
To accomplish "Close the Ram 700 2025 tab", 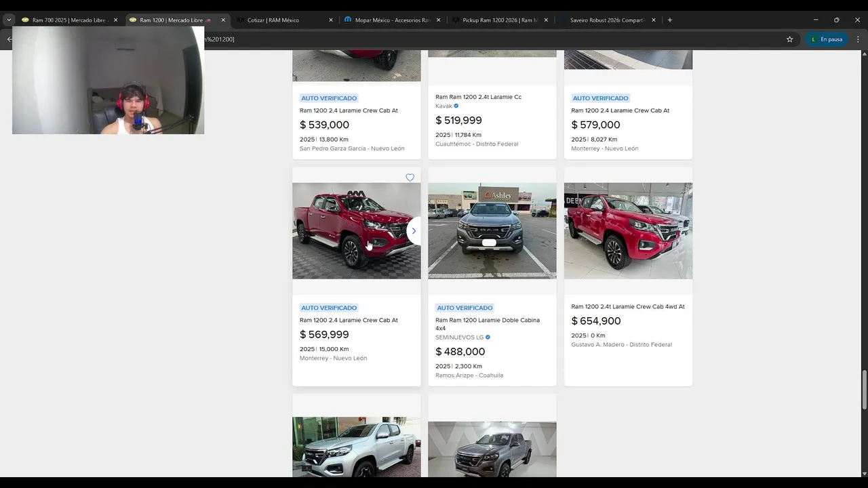I will pos(115,20).
